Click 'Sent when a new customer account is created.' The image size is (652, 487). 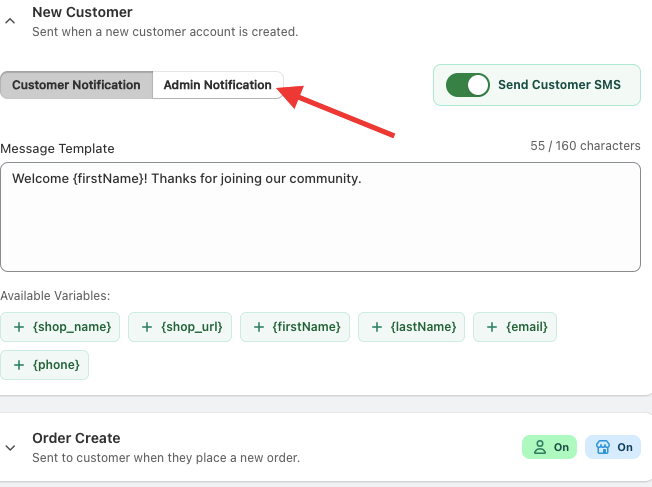pos(165,32)
